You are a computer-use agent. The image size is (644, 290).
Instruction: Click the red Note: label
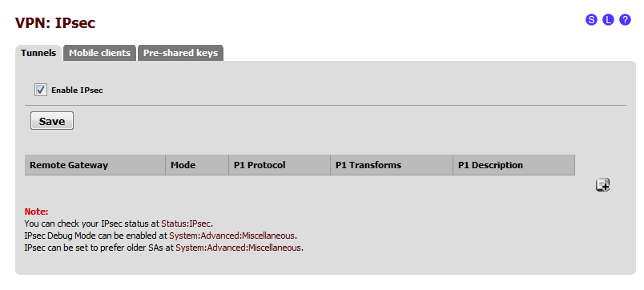coord(37,212)
